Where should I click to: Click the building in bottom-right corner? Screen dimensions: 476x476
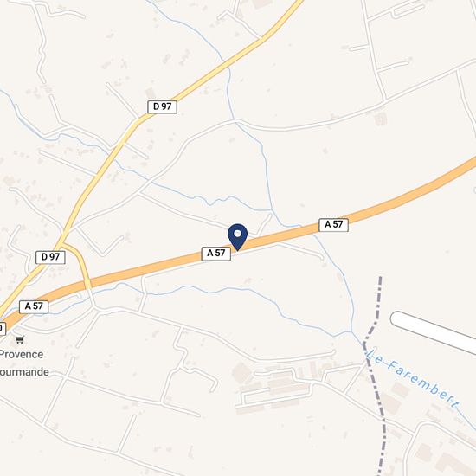click(x=453, y=465)
